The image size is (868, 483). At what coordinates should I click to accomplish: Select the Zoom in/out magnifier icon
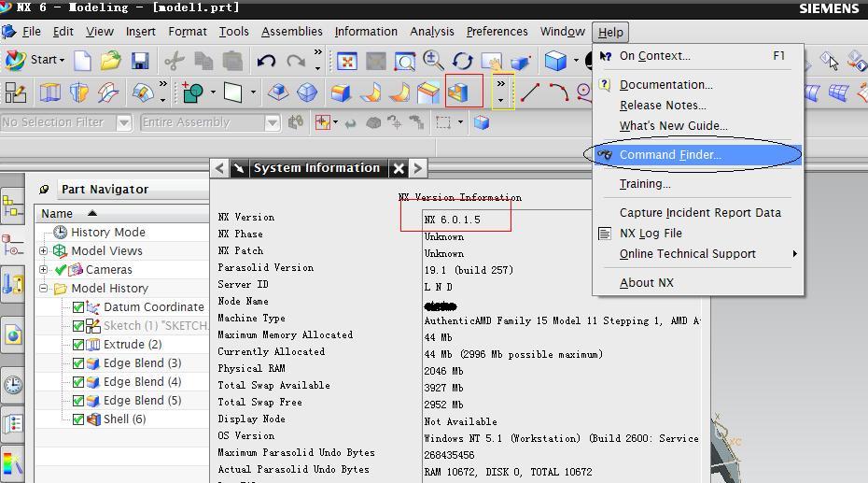pos(433,61)
